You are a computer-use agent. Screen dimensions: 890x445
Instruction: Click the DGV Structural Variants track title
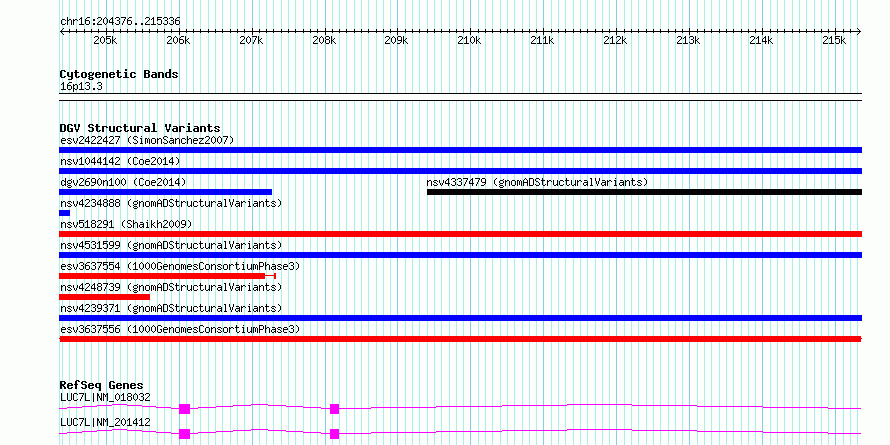pos(140,128)
